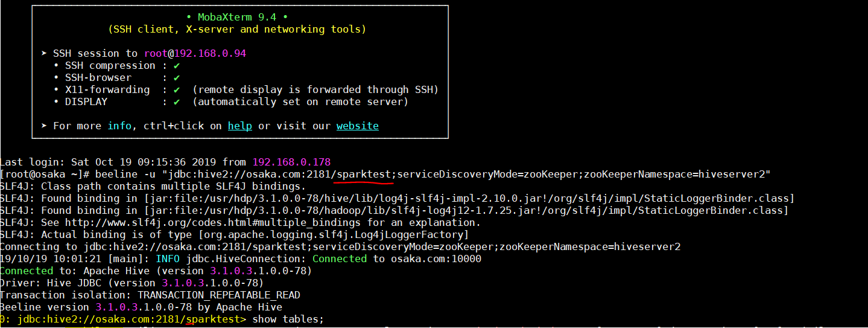This screenshot has width=868, height=328.
Task: Click the blue INFO log level label
Action: tap(168, 259)
